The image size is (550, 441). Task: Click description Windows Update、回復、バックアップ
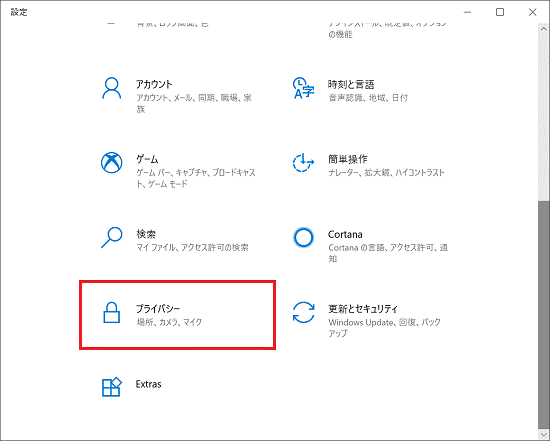tap(384, 328)
